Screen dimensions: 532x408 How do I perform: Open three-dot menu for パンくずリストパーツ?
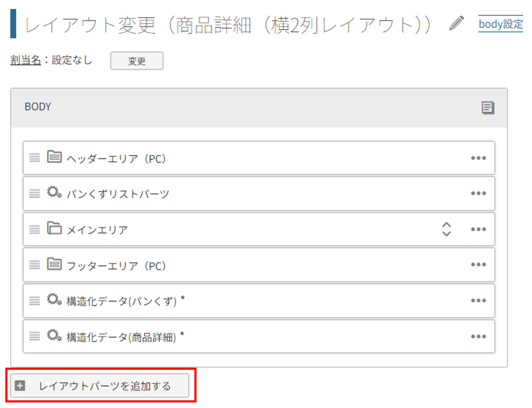click(478, 193)
